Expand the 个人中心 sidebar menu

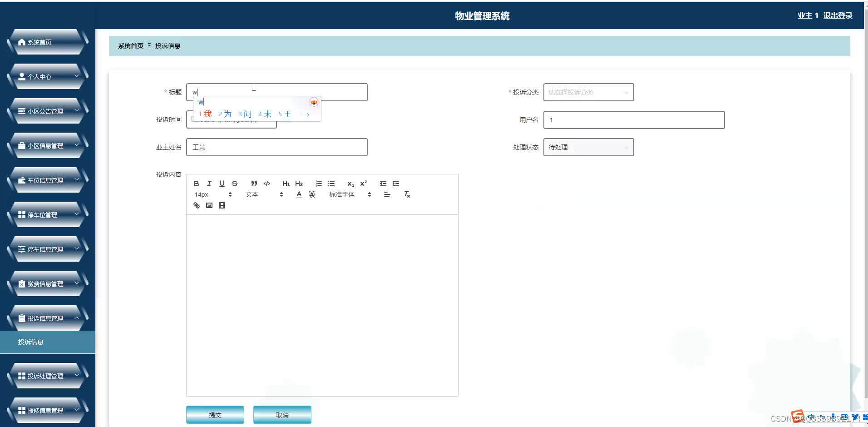point(48,76)
